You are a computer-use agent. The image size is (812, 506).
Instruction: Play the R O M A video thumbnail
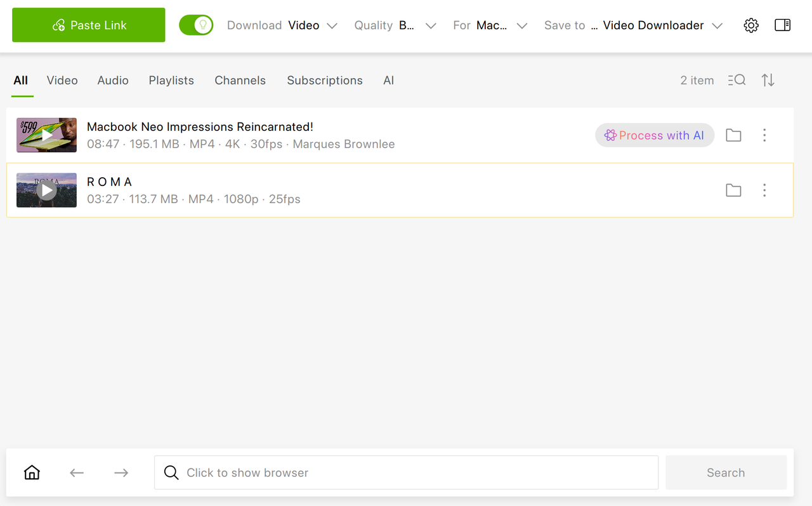(46, 190)
